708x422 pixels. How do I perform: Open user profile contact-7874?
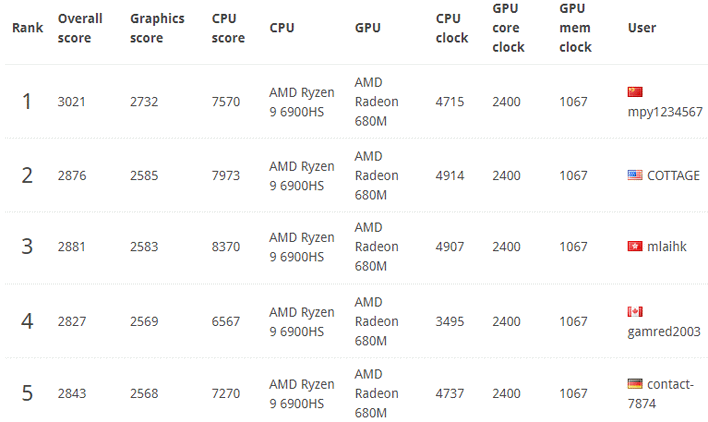tap(661, 394)
